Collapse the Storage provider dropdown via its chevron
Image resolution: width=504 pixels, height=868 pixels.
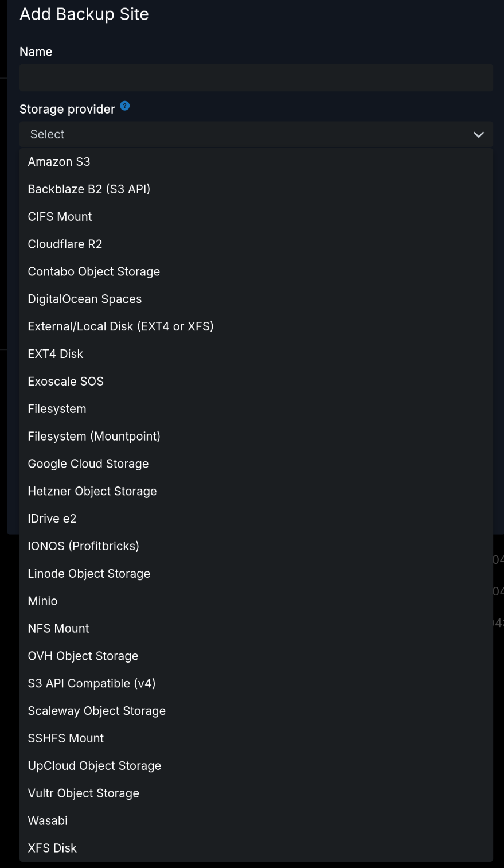[478, 134]
